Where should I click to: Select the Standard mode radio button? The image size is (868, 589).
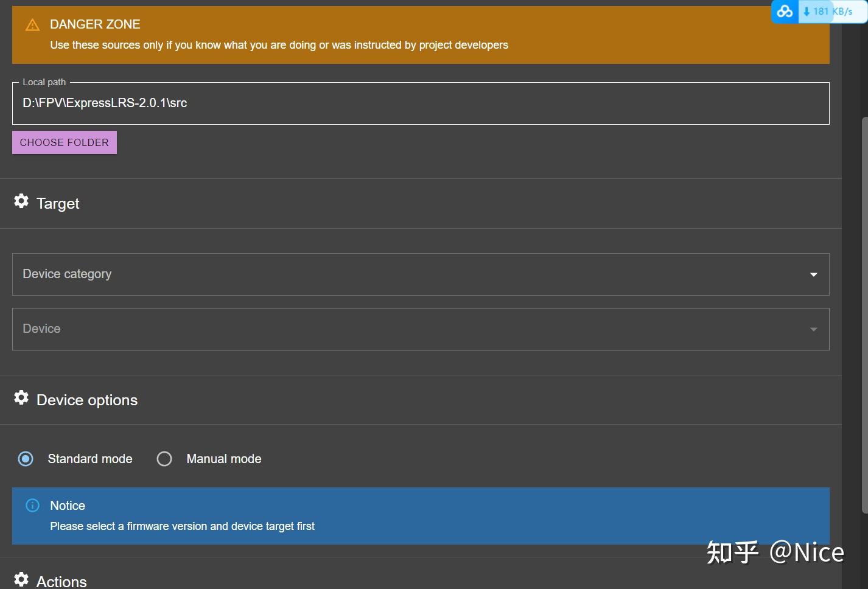click(x=26, y=459)
